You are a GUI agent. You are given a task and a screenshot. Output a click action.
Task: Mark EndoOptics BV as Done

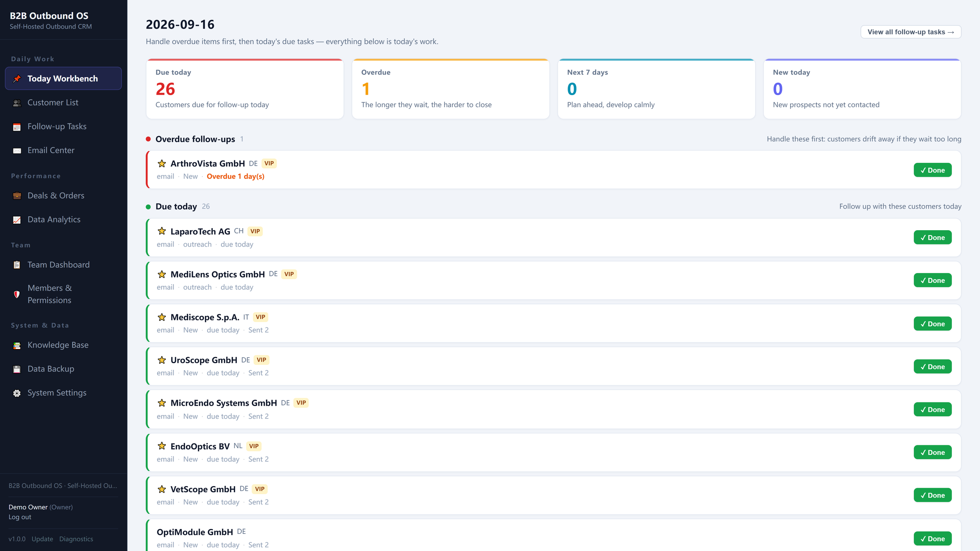[x=933, y=452]
